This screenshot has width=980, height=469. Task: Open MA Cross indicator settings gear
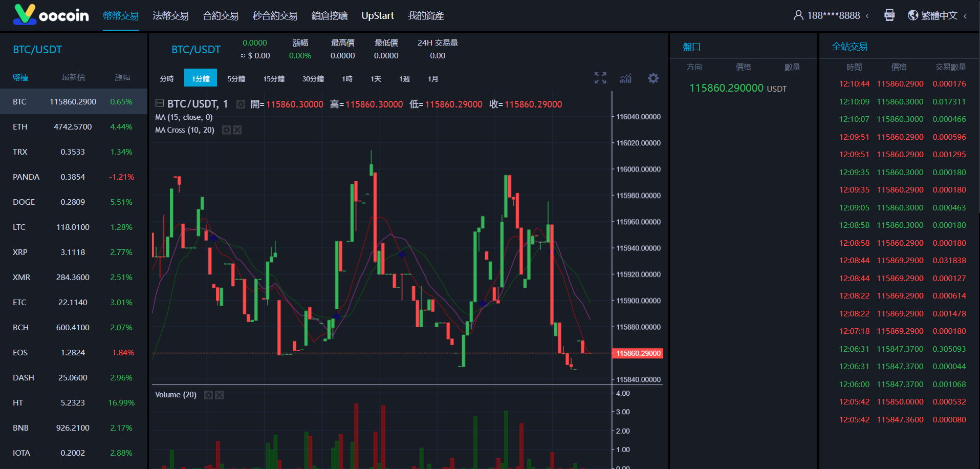226,130
